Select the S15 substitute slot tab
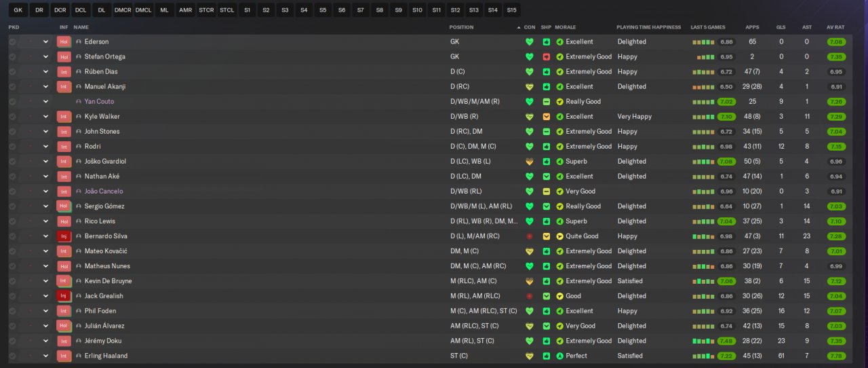The width and height of the screenshot is (868, 368). [x=511, y=10]
